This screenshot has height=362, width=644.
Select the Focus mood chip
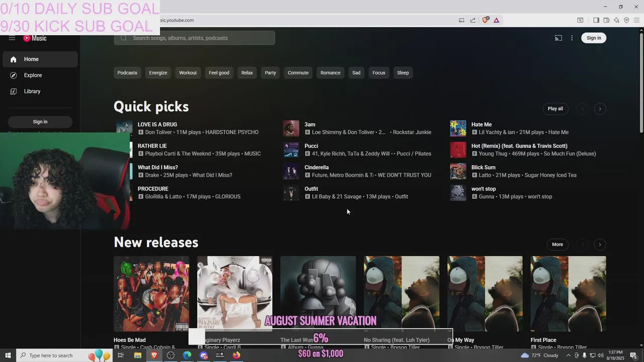[x=379, y=73]
